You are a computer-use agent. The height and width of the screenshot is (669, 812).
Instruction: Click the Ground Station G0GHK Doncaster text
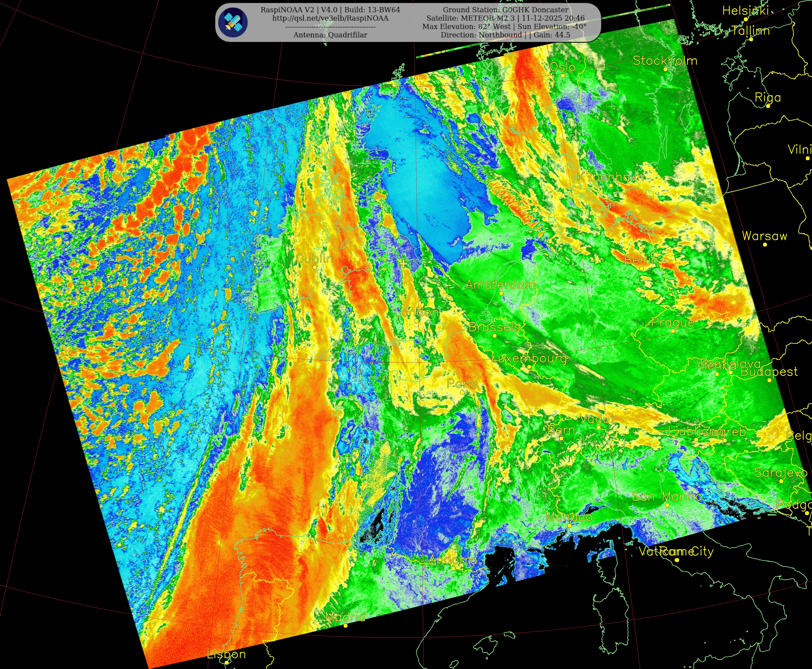[505, 10]
